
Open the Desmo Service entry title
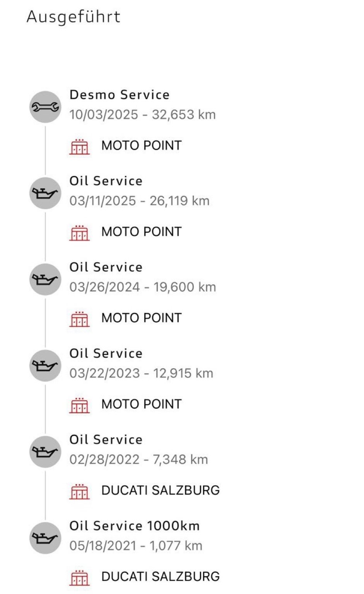pyautogui.click(x=119, y=95)
